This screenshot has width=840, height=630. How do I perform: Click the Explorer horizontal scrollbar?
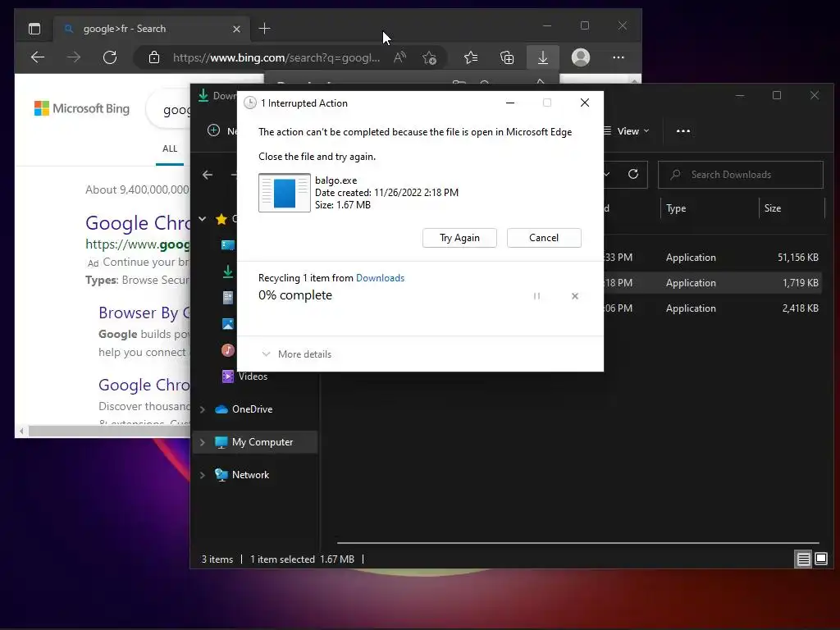(578, 543)
